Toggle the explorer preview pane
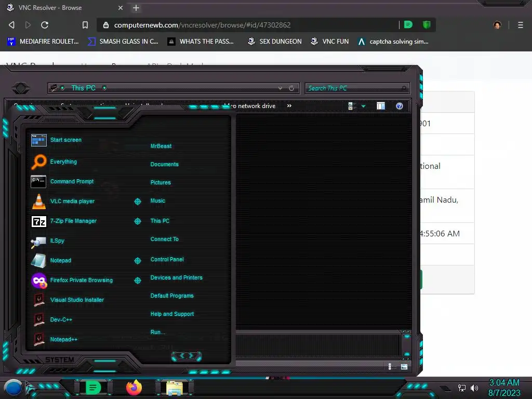 pyautogui.click(x=381, y=106)
